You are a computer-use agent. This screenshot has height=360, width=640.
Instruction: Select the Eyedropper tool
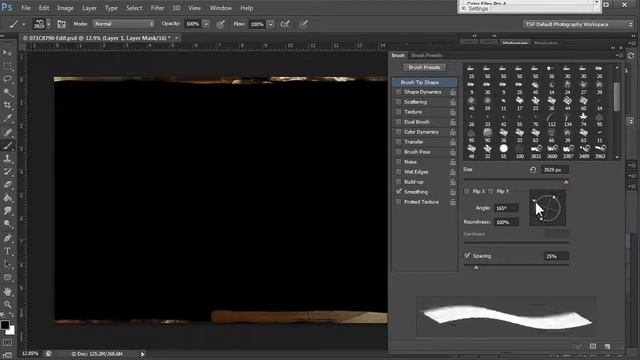[x=7, y=118]
